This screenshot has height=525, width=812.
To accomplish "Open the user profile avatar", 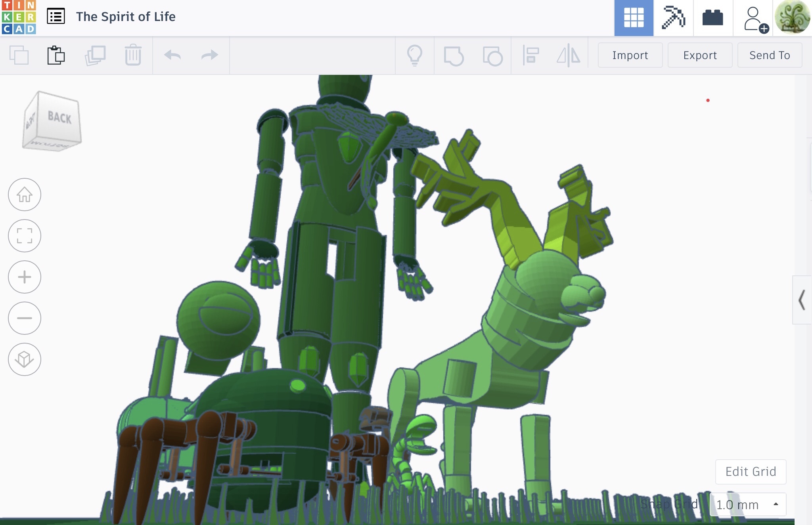I will pos(793,17).
